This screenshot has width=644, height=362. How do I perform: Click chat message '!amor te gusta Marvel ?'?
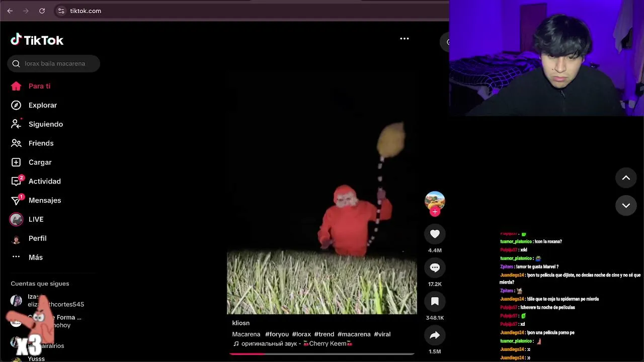537,266
